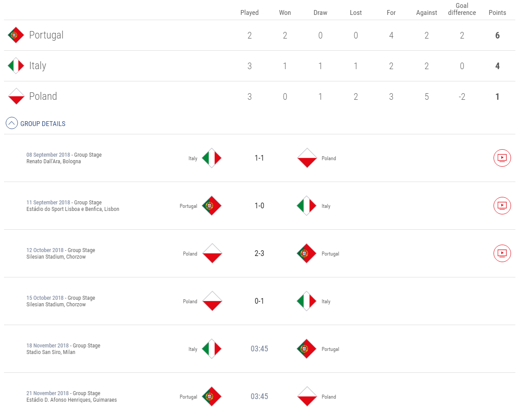532x410 pixels.
Task: Open Poland team name in standings
Action: coord(43,96)
